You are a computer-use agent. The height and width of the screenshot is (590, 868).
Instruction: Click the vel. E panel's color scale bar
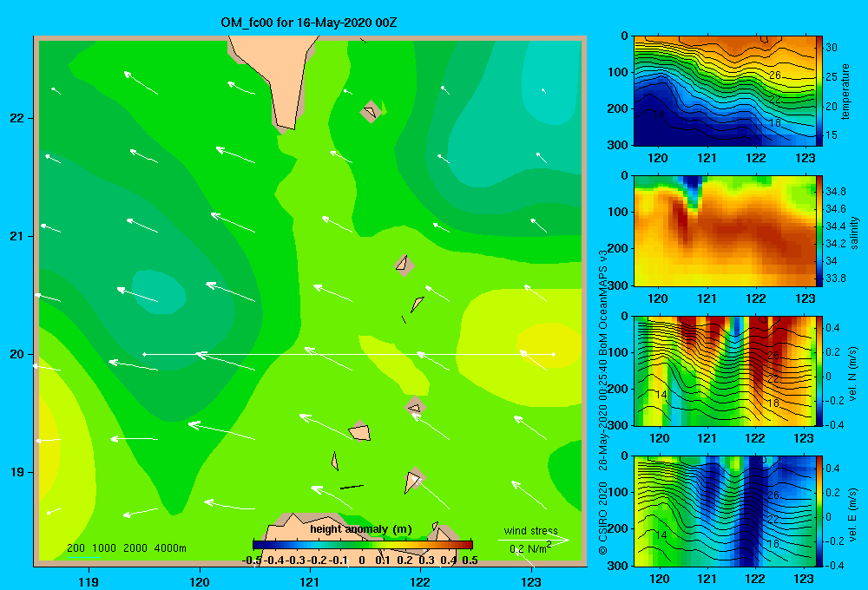tap(819, 511)
